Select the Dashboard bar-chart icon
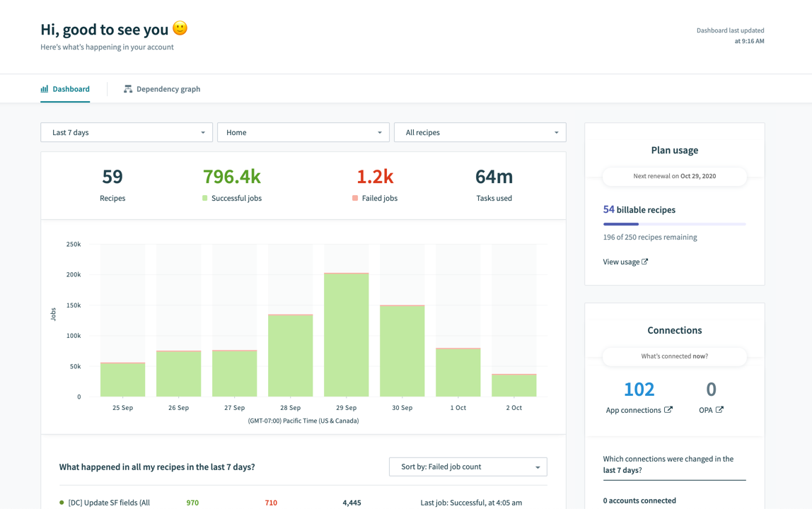812x509 pixels. click(44, 88)
